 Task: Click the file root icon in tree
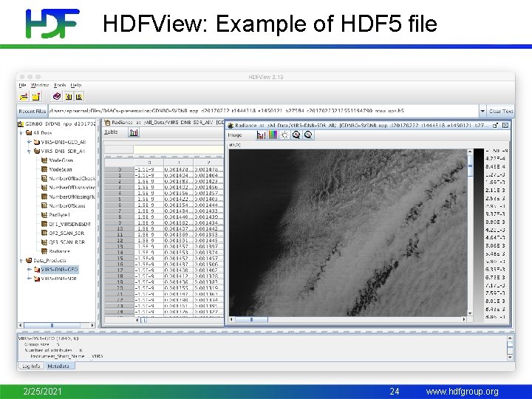pyautogui.click(x=21, y=124)
